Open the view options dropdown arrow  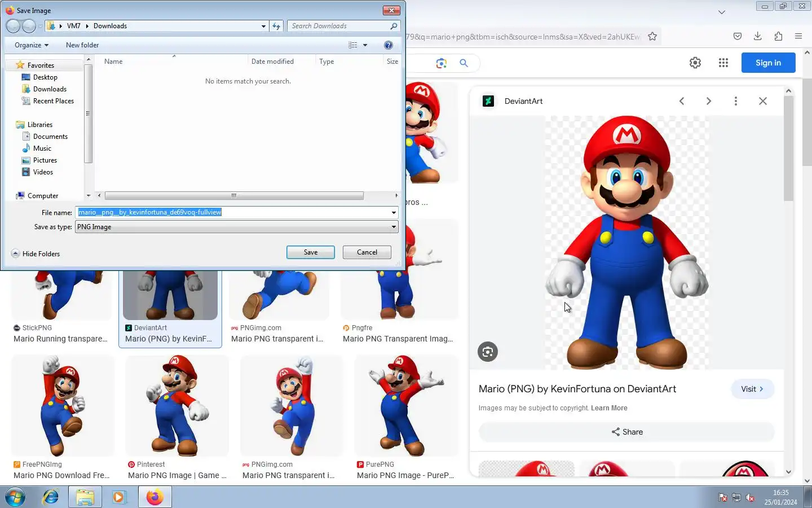[365, 45]
